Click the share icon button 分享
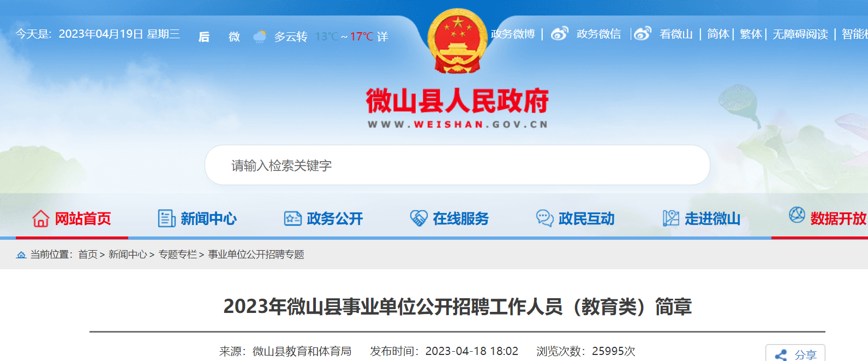Image resolution: width=868 pixels, height=361 pixels. (x=795, y=354)
